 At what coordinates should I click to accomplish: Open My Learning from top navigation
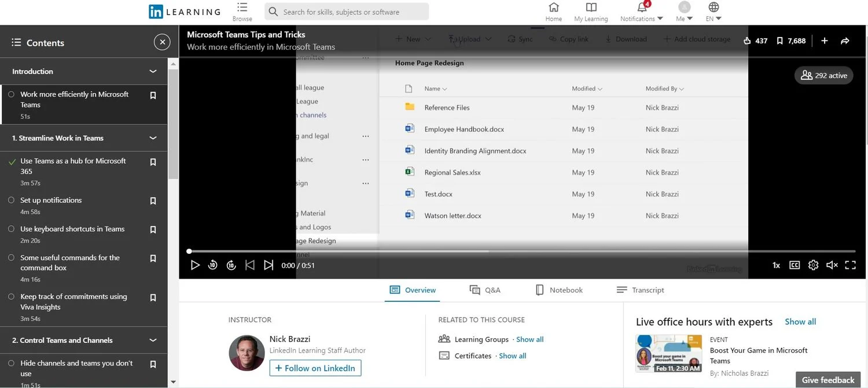coord(591,12)
